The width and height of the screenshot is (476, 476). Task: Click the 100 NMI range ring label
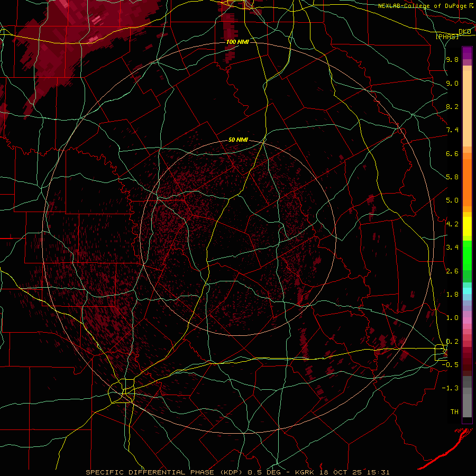(237, 42)
